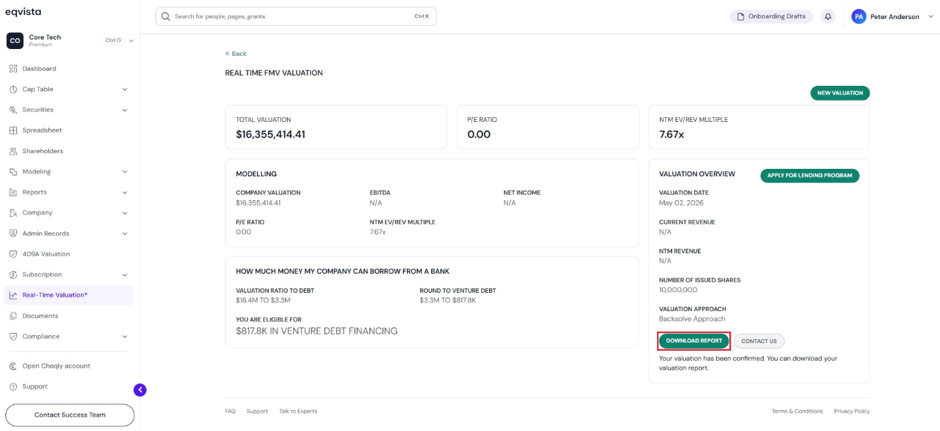Click the Dashboard sidebar icon
The height and width of the screenshot is (431, 940).
click(13, 69)
